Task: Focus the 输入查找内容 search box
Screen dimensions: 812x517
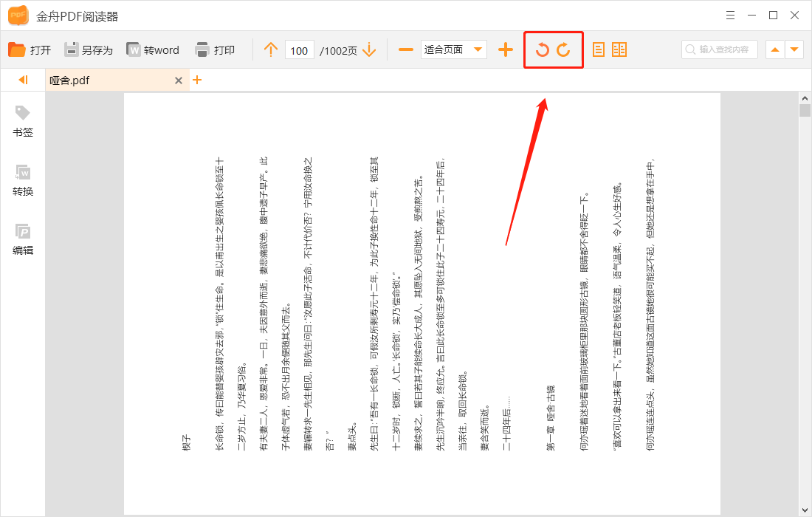Action: pos(719,49)
